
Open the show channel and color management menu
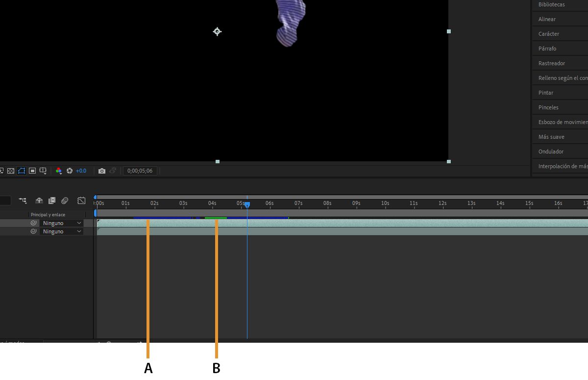[x=59, y=171]
